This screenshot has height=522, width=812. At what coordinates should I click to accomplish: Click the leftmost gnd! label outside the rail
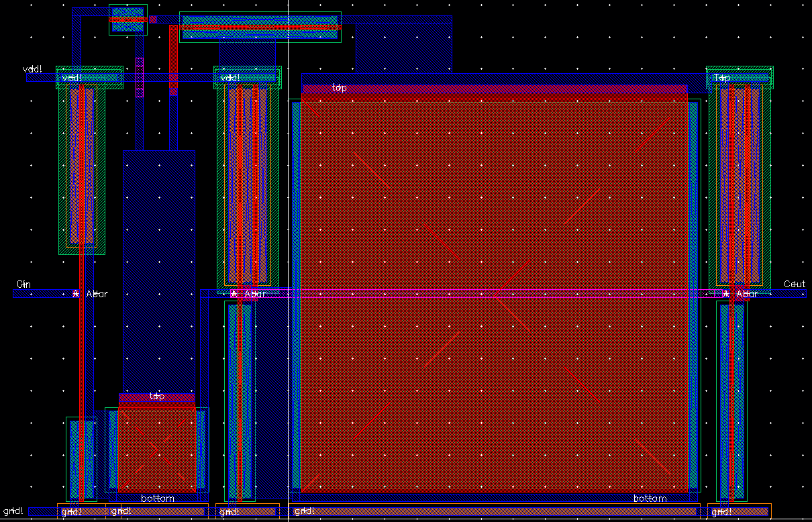13,511
